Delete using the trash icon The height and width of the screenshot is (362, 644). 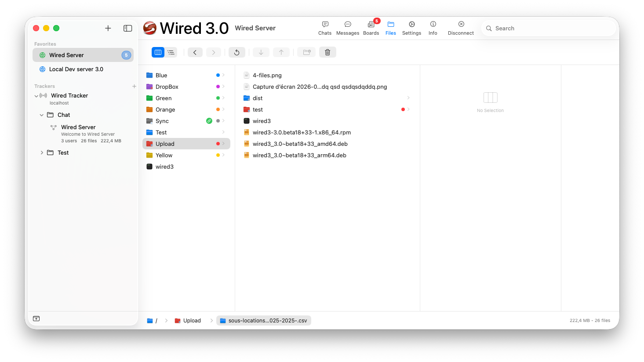point(327,52)
